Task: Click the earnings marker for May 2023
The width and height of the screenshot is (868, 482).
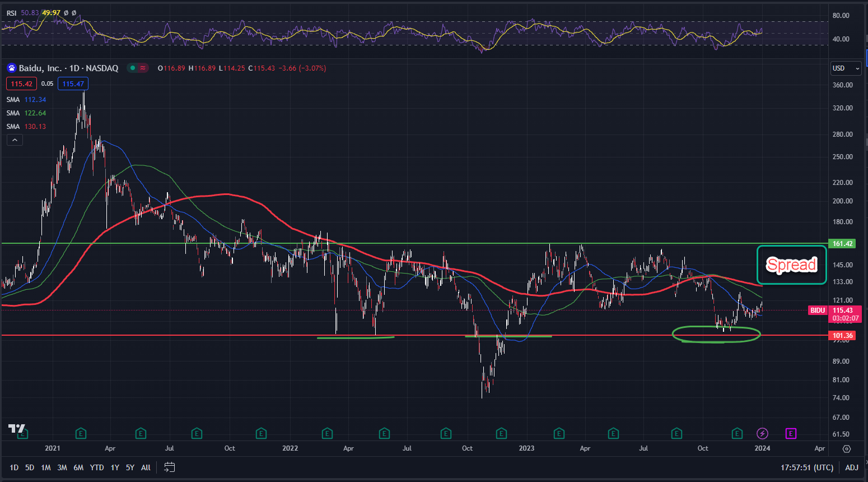Action: click(x=613, y=433)
